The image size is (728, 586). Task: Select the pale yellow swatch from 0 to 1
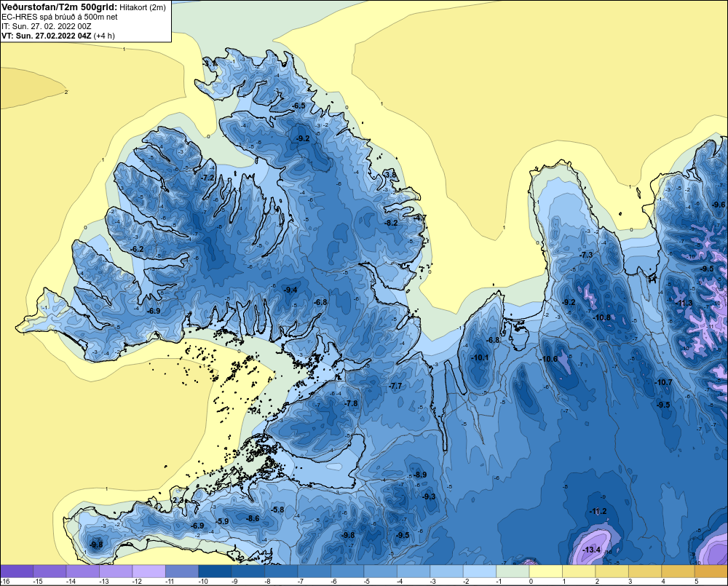[x=546, y=571]
